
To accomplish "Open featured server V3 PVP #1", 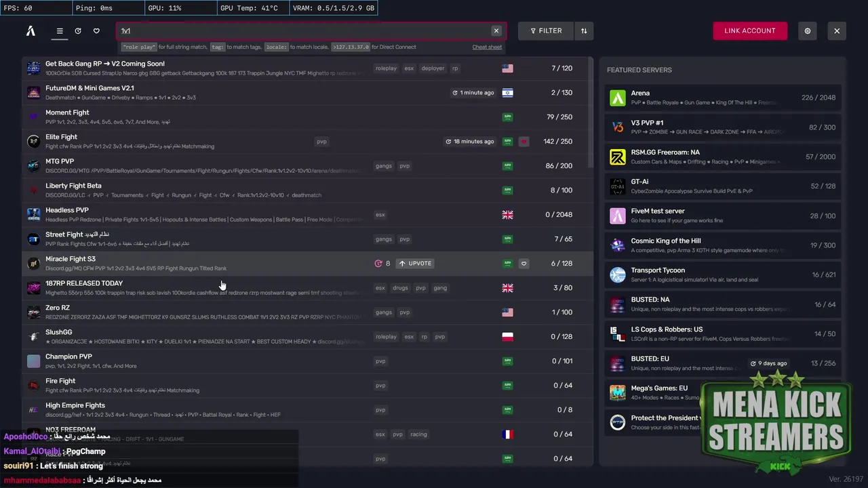I will (723, 127).
